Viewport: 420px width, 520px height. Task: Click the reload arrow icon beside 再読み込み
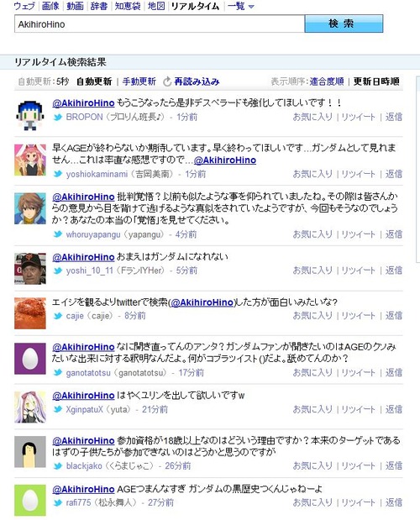[167, 81]
